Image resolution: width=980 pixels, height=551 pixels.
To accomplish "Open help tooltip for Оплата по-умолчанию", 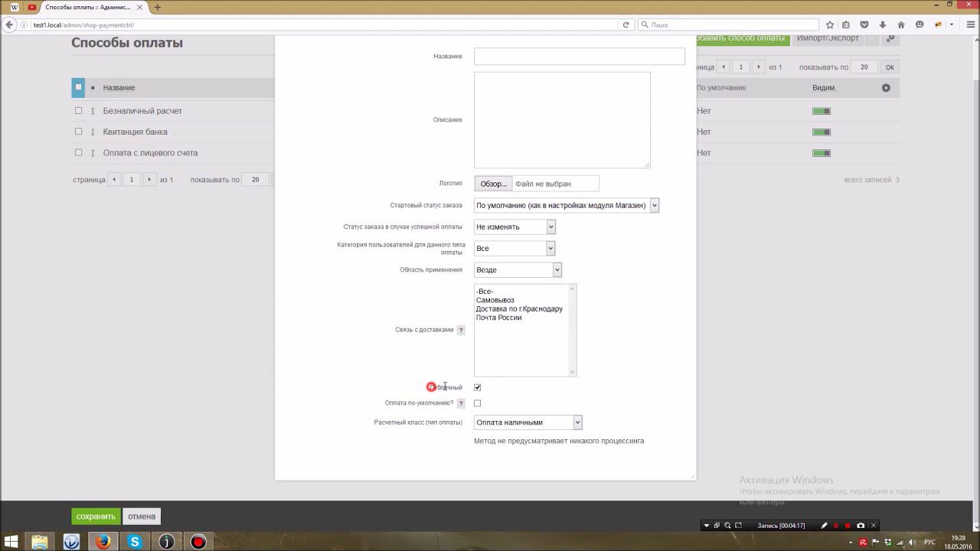I will click(x=461, y=403).
